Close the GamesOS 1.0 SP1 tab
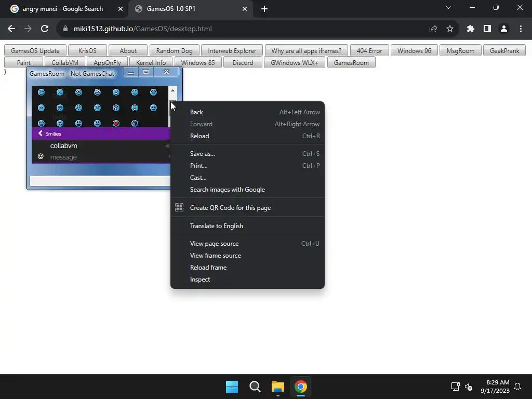 point(245,9)
